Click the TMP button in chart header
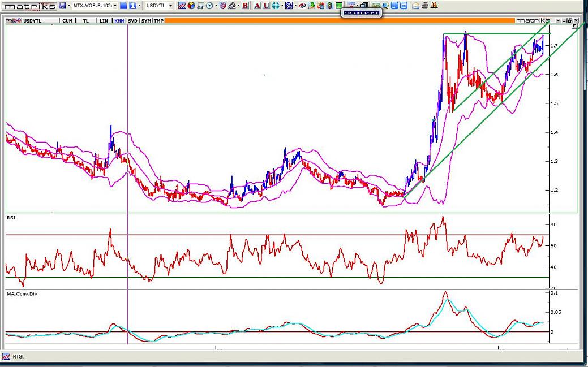Screen dimensions: 588x367 (159, 20)
